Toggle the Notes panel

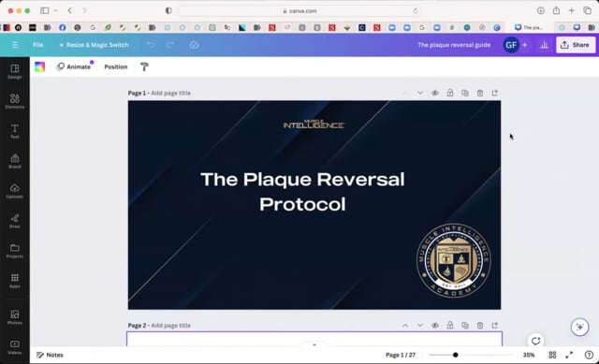(50, 355)
